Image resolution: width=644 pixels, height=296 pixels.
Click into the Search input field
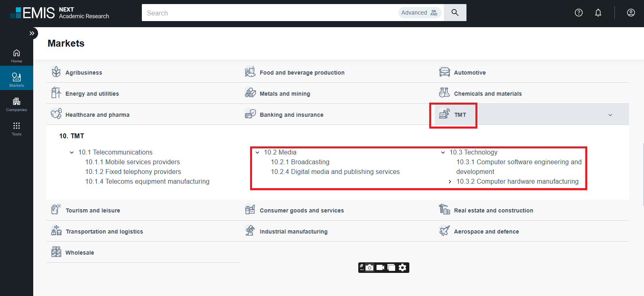(x=267, y=13)
